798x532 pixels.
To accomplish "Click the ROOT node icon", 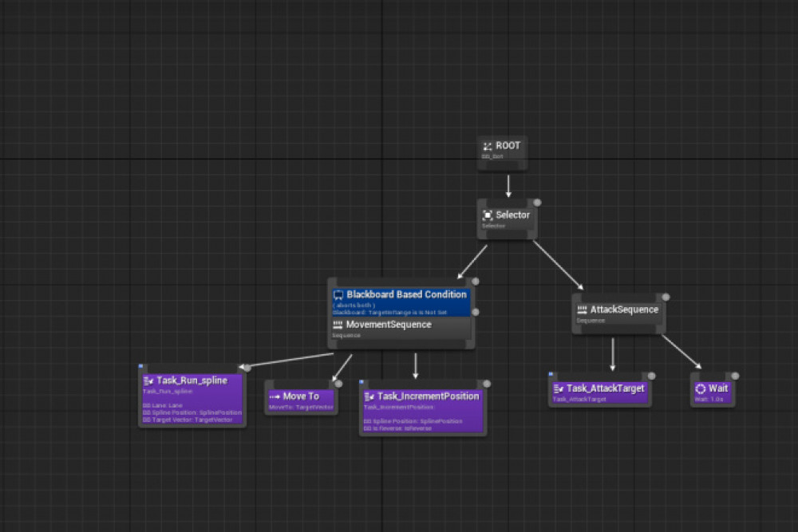I will click(487, 147).
